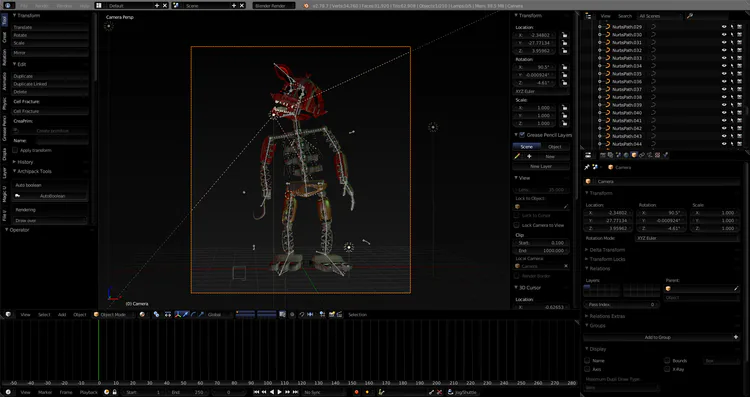Click the New Layer button

coord(541,166)
